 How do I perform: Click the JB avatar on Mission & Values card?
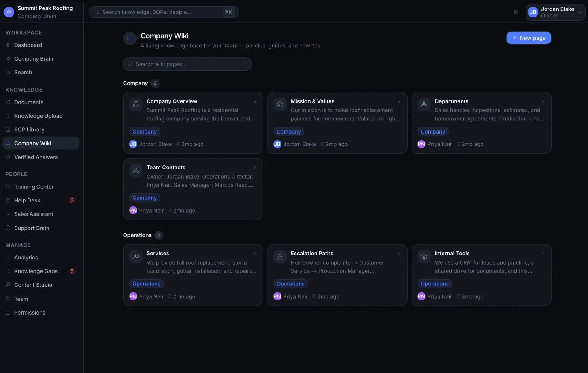277,144
